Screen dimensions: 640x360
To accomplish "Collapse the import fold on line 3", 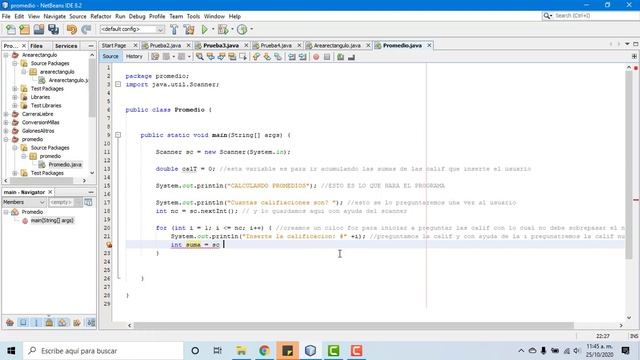I will pyautogui.click(x=118, y=84).
